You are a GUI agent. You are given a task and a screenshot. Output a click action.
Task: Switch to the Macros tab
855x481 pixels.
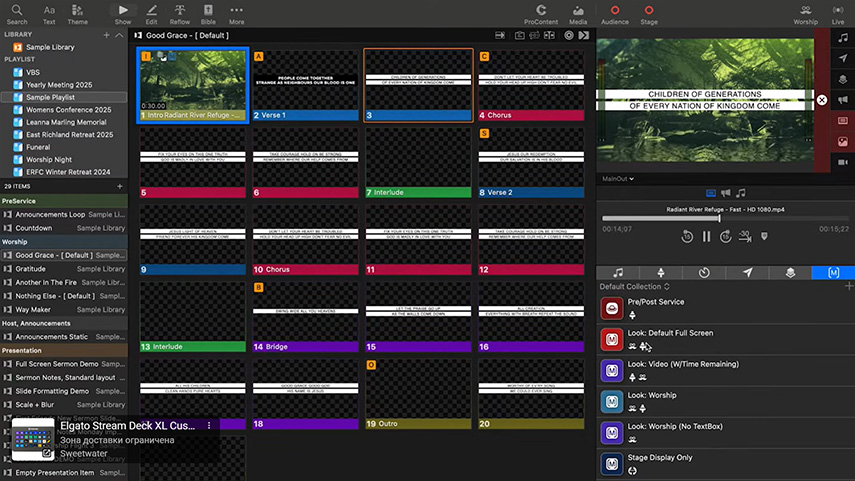click(833, 273)
